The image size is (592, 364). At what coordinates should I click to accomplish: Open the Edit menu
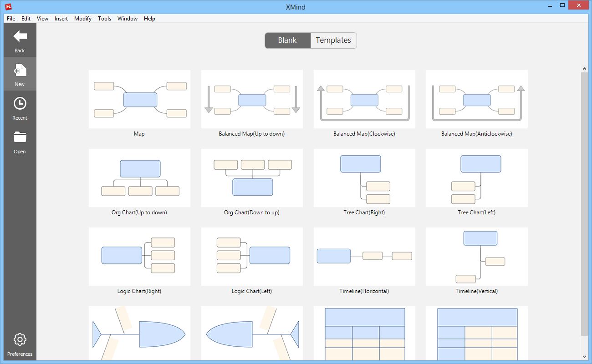[26, 19]
